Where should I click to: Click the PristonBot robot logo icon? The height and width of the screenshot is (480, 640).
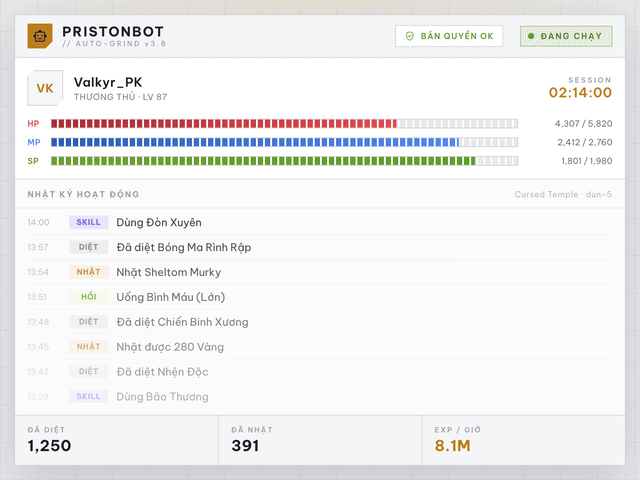tap(40, 36)
